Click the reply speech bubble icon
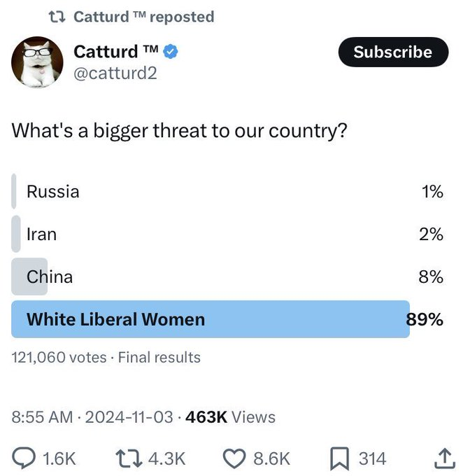The height and width of the screenshot is (476, 470). [x=25, y=458]
